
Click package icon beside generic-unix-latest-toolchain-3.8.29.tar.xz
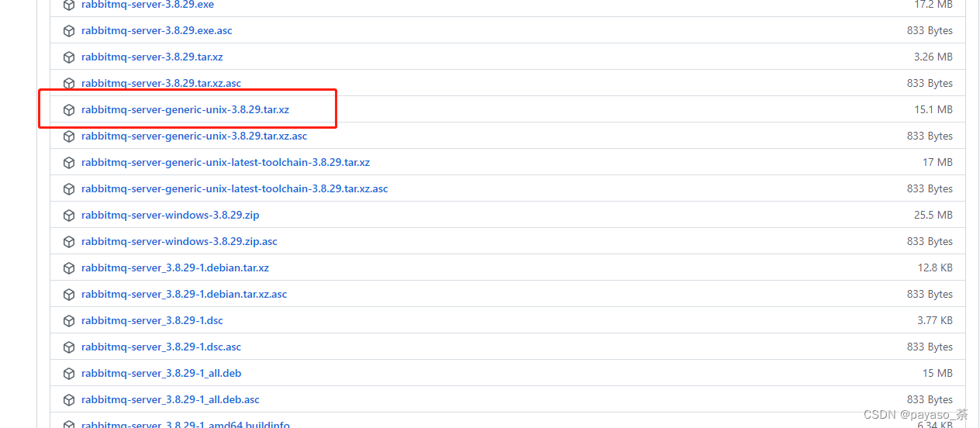[69, 163]
